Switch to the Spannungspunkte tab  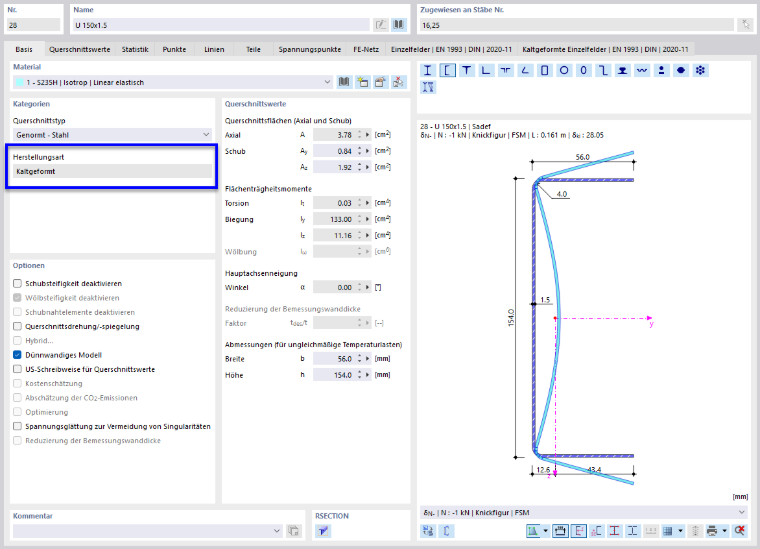pyautogui.click(x=310, y=49)
